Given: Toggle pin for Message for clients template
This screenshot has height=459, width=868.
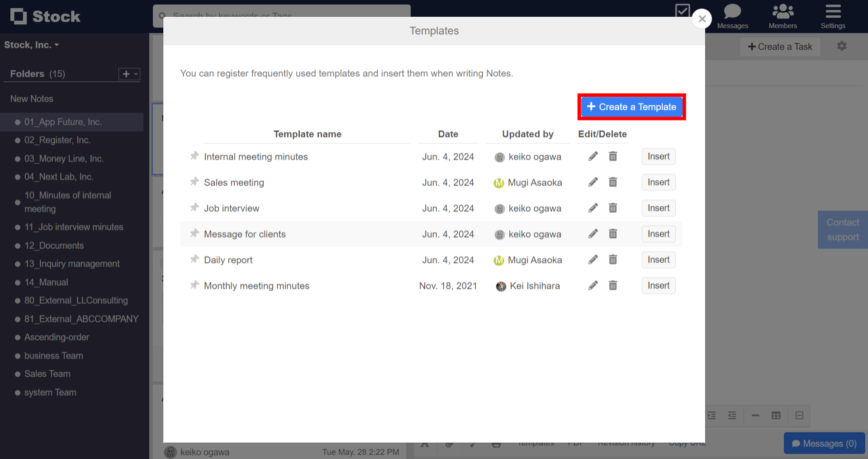Looking at the screenshot, I should (x=194, y=233).
